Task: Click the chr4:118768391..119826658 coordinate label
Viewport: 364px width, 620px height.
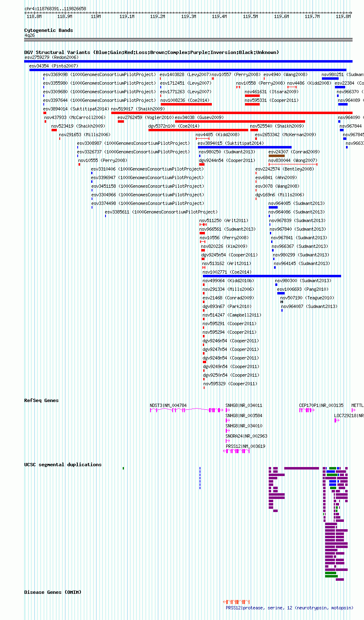Action: [55, 9]
